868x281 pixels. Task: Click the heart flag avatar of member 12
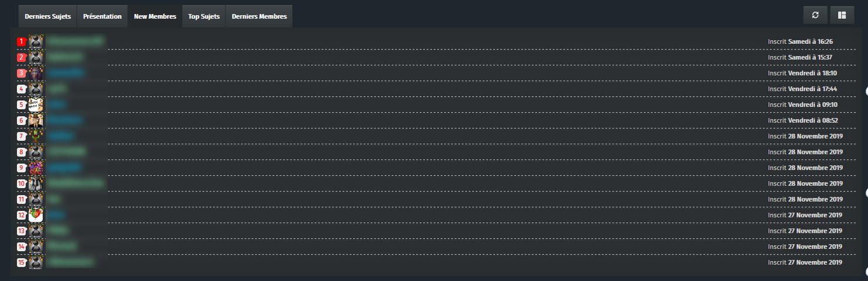coord(36,215)
